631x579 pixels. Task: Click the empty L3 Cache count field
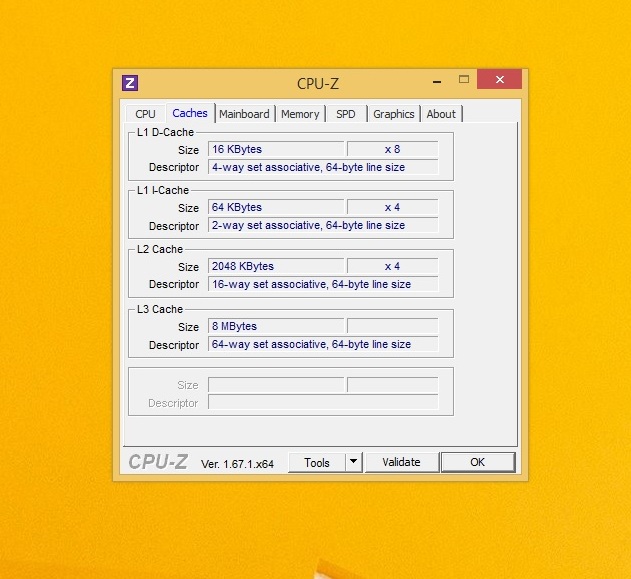(392, 326)
